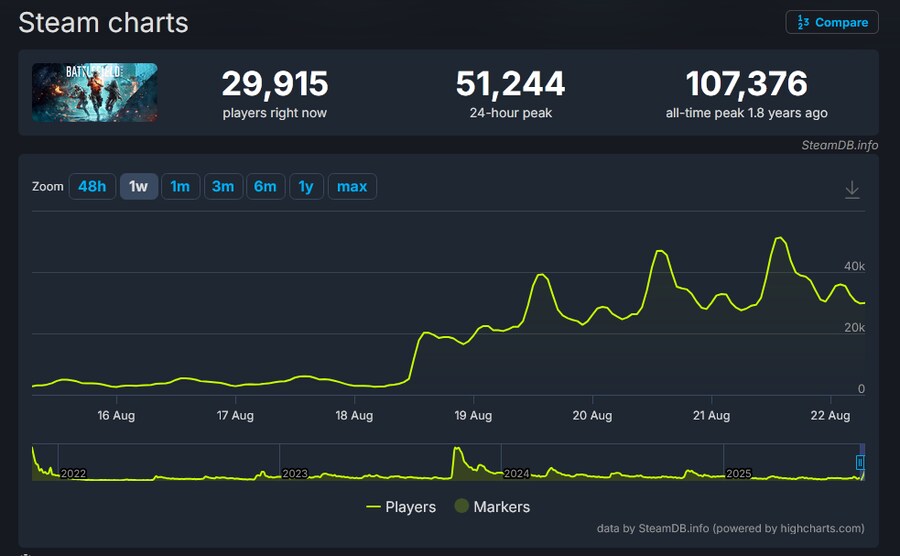Click the Battlefield game thumbnail
This screenshot has width=900, height=556.
[x=95, y=92]
